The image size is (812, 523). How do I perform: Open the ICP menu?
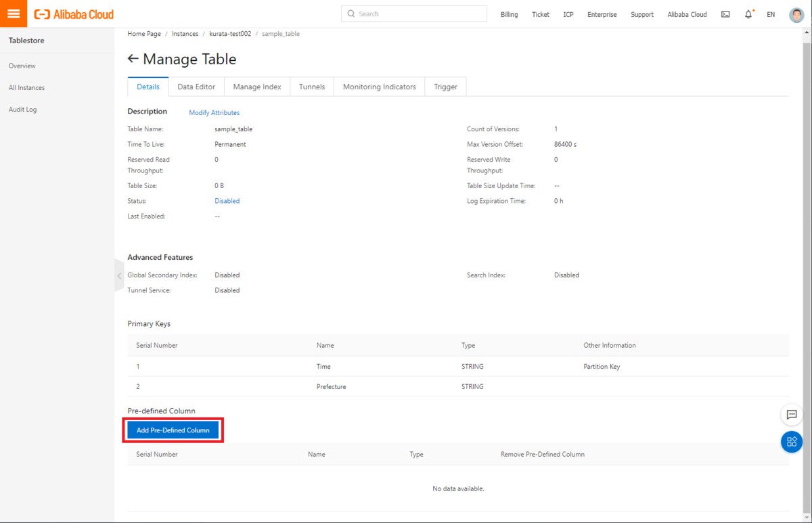[x=568, y=14]
